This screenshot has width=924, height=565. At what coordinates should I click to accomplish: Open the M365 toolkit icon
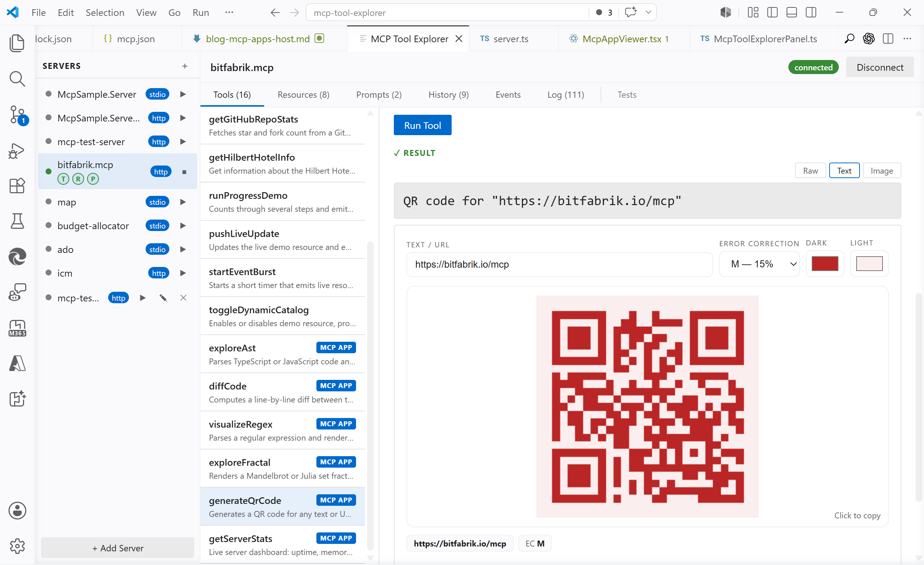(x=17, y=328)
